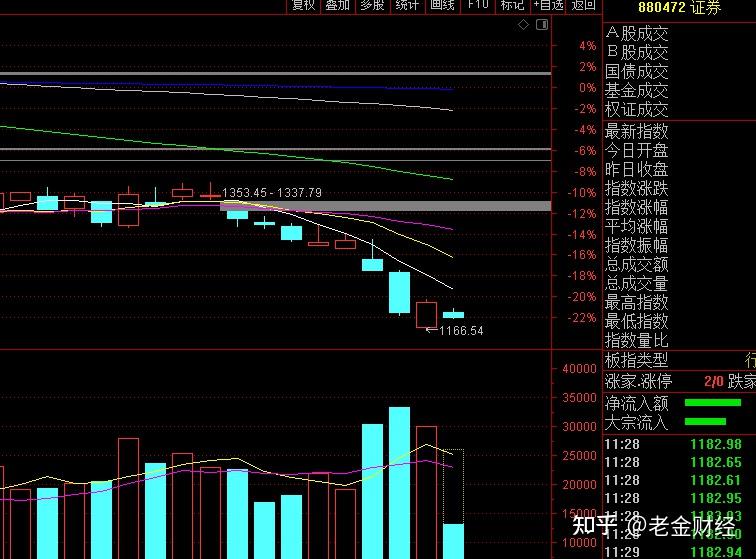Click the diamond marker icon above chart
The height and width of the screenshot is (559, 756).
pyautogui.click(x=523, y=25)
